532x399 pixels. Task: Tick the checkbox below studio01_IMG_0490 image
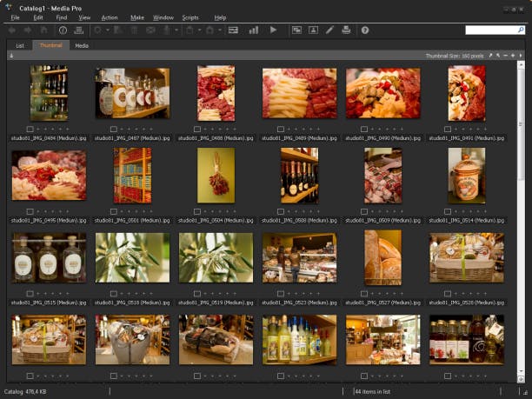(364, 129)
